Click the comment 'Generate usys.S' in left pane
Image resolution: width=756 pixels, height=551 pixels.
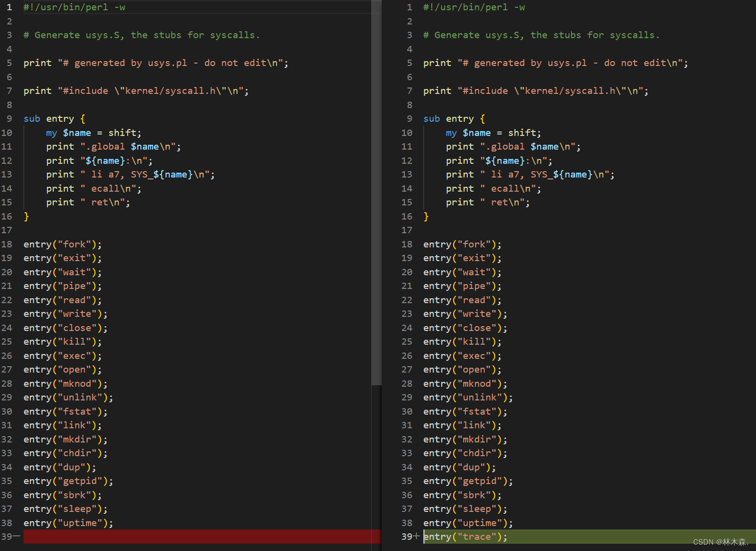142,35
